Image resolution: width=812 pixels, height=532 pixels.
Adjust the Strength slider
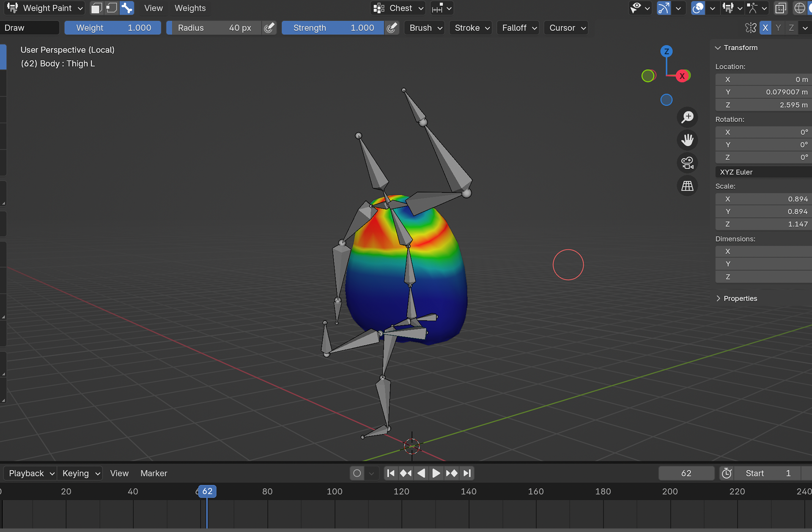pyautogui.click(x=333, y=28)
